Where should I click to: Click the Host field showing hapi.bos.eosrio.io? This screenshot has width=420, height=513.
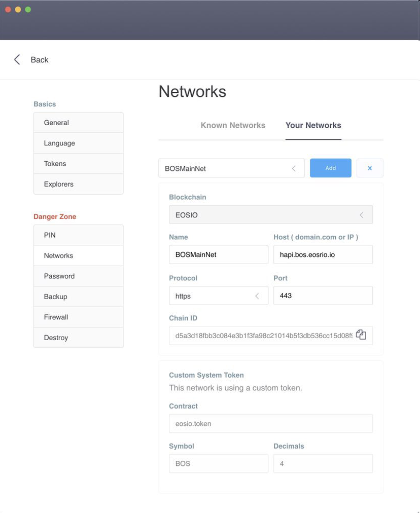coord(323,254)
